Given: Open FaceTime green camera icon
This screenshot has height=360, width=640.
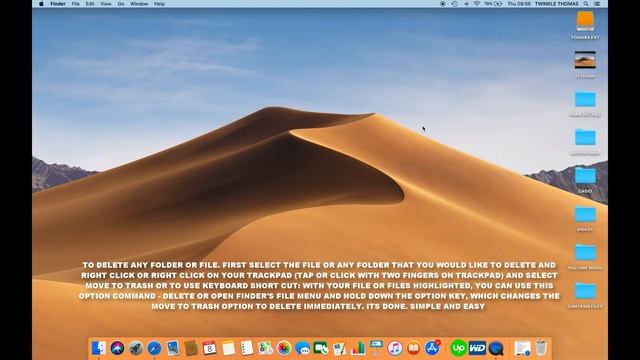Looking at the screenshot, I should 321,348.
